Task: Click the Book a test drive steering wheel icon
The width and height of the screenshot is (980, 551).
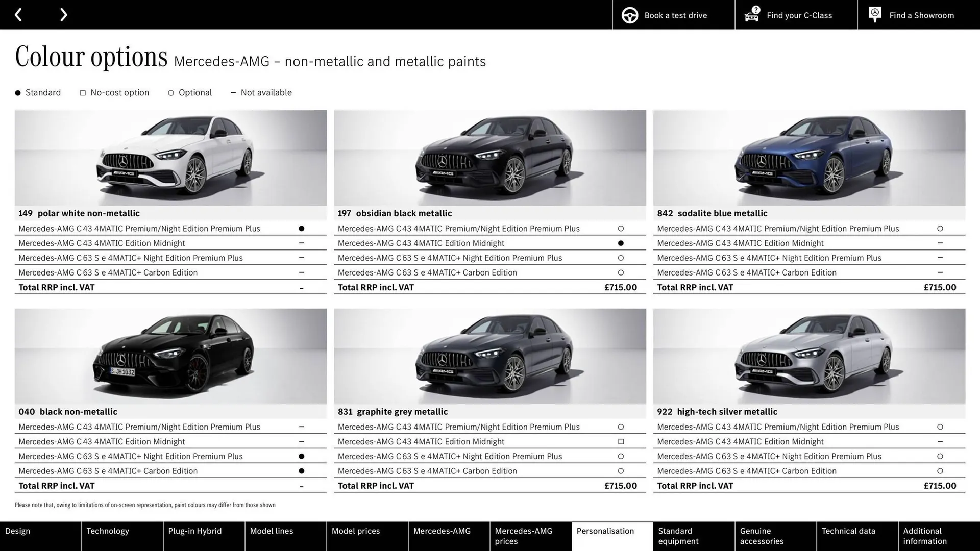Action: (x=629, y=15)
